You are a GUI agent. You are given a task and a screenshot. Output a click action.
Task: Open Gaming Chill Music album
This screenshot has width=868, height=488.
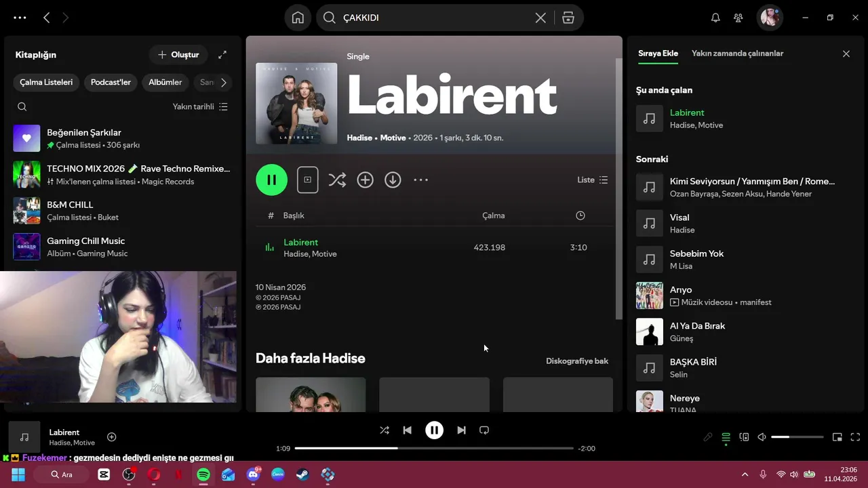tap(122, 247)
